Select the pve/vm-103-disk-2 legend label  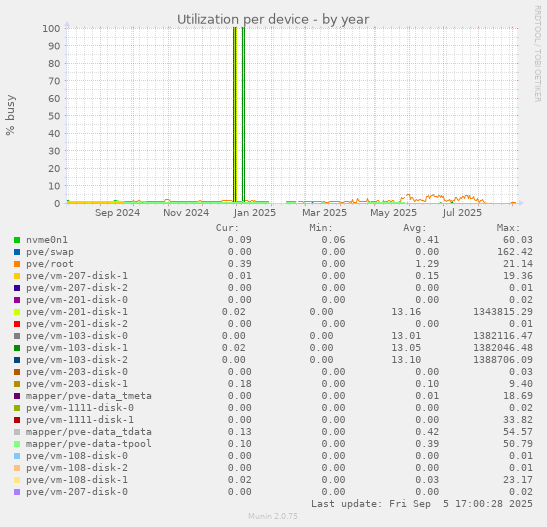[77, 360]
